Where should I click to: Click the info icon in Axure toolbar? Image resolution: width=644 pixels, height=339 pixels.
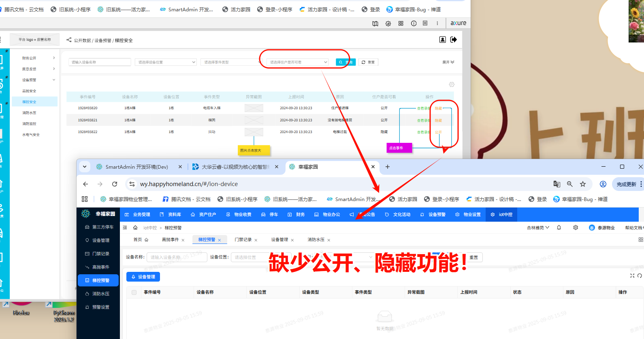tap(414, 23)
